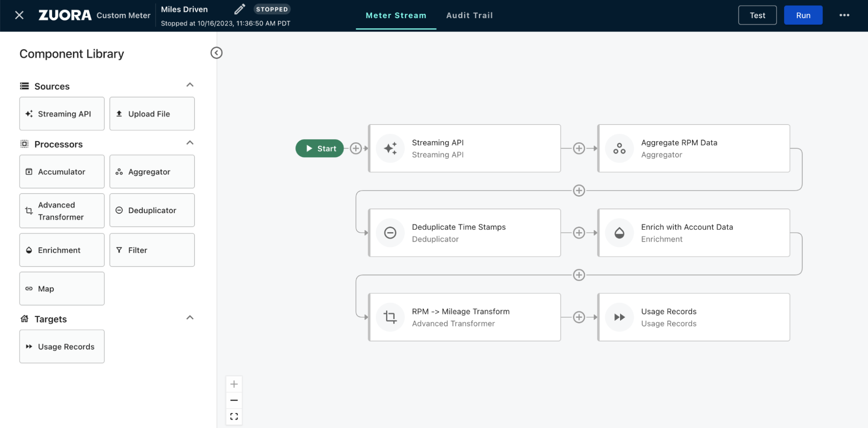
Task: Select the Deduplicate Time Stamps node
Action: pos(464,233)
